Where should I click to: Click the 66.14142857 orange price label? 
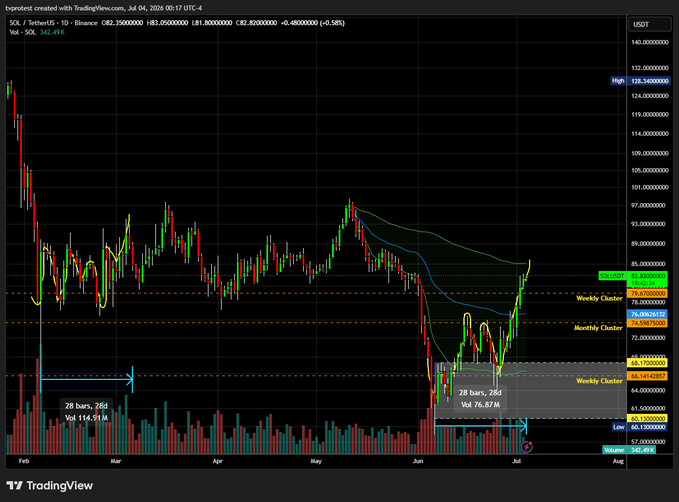coord(647,376)
